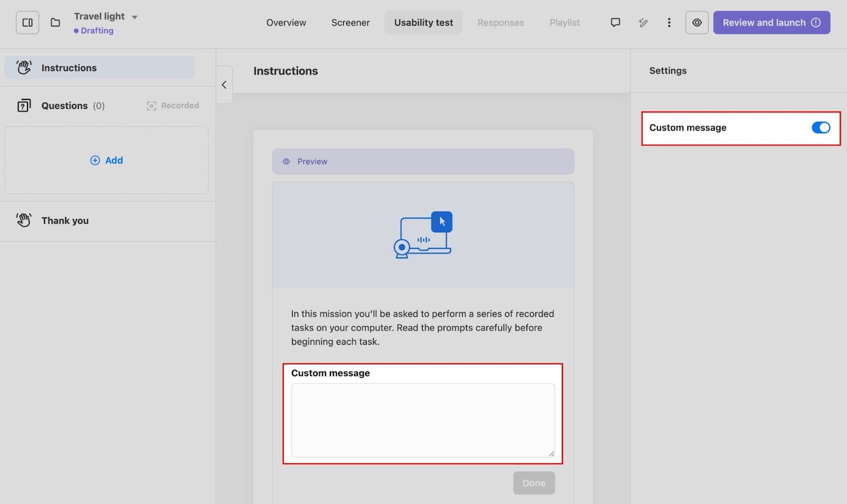Viewport: 847px width, 504px height.
Task: Select the Usability test tab
Action: click(424, 23)
